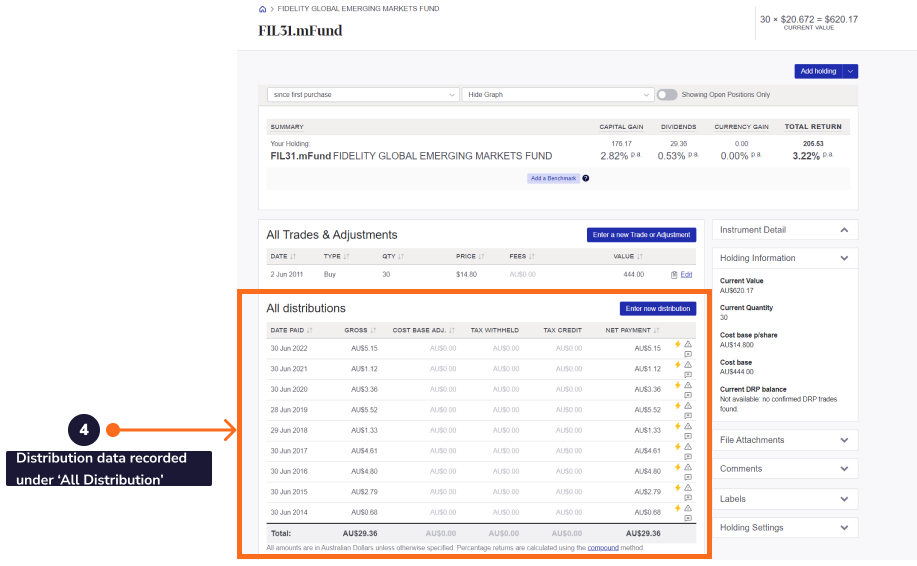Click warning triangle in 30 Jun 2021 row
Viewport: 917px width, 566px height.
click(688, 365)
